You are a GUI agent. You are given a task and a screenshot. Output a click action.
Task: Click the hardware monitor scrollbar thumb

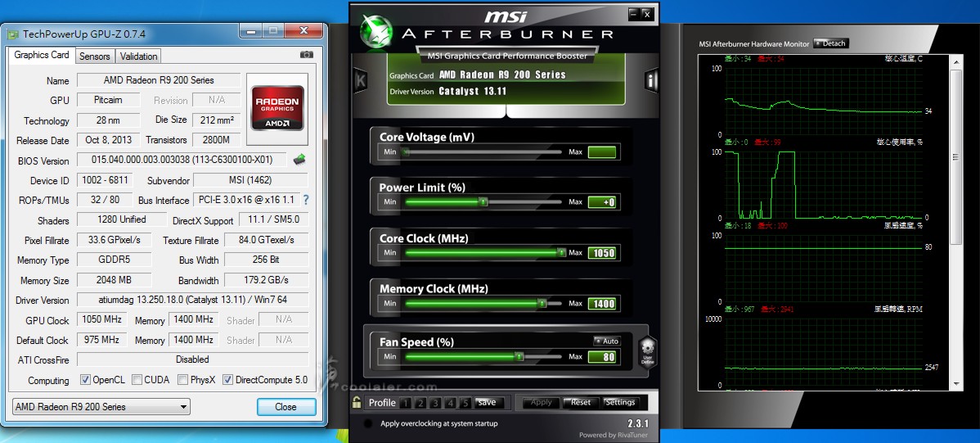pos(955,156)
